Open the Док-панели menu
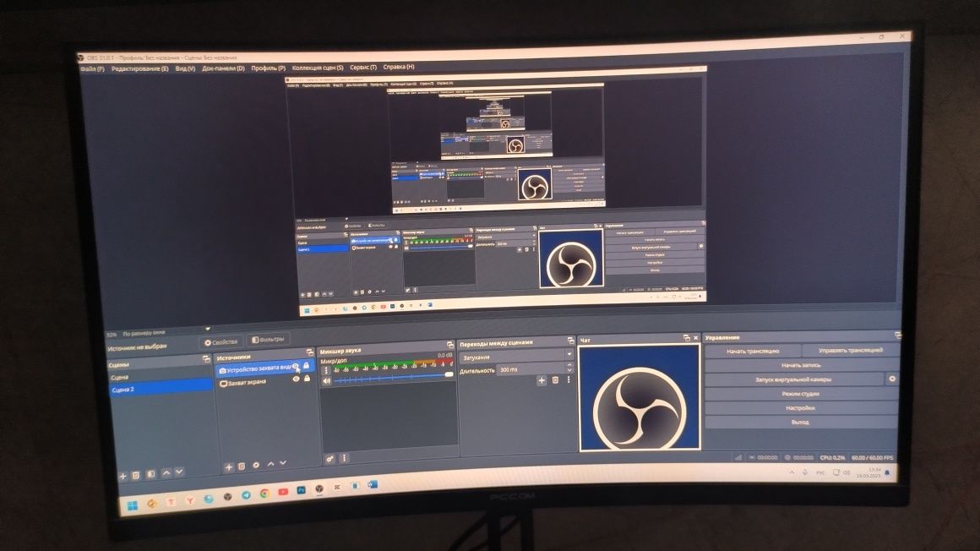Viewport: 980px width, 551px height. 223,68
